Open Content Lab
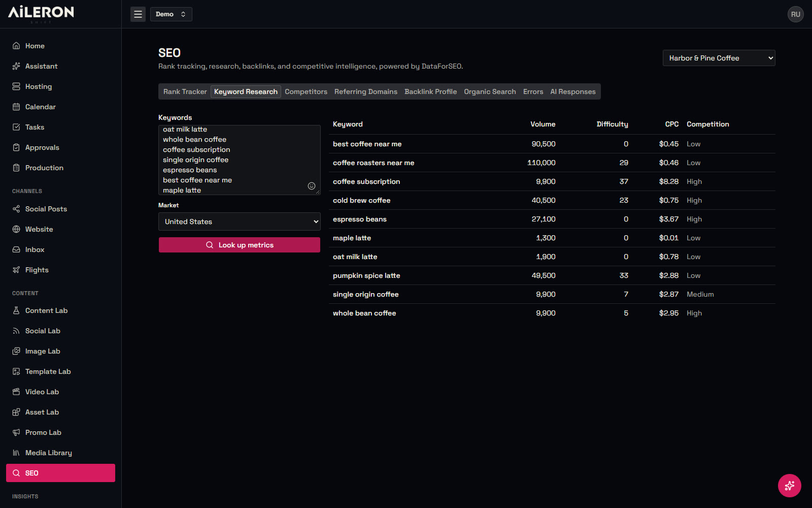The image size is (812, 508). tap(60, 310)
